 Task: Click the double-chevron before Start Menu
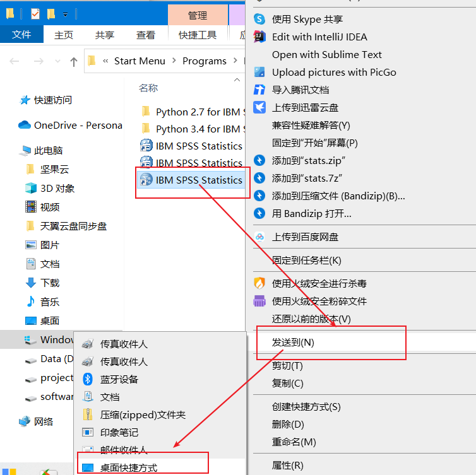pos(105,61)
